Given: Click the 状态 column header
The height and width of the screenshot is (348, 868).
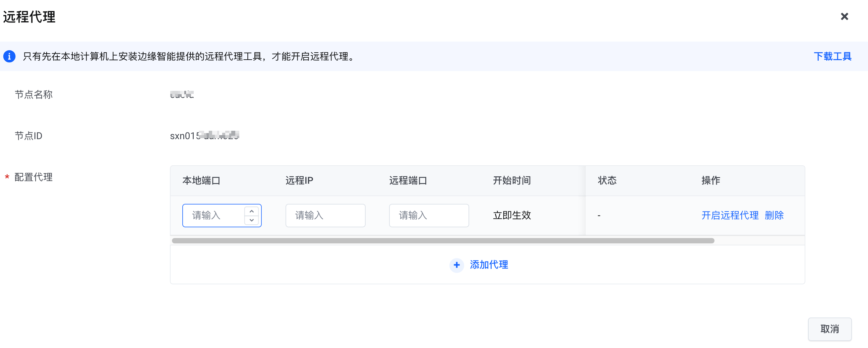Looking at the screenshot, I should [x=607, y=181].
